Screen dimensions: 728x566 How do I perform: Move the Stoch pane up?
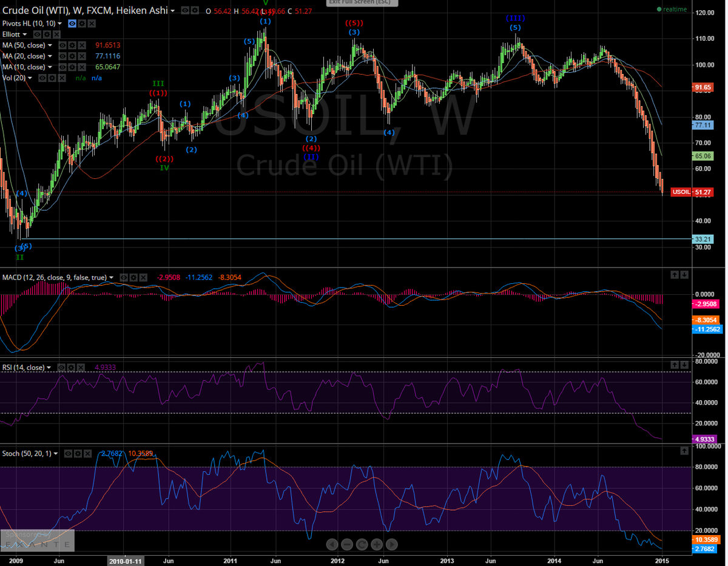(x=684, y=451)
